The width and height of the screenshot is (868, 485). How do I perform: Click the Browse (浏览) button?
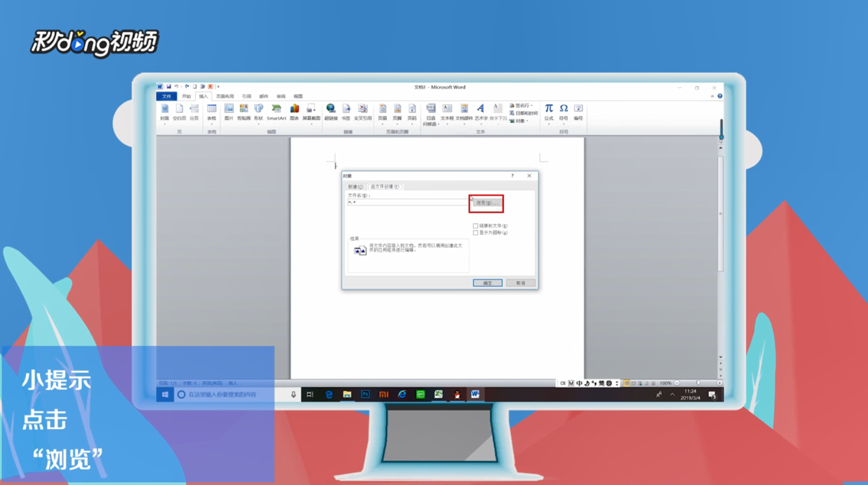[x=486, y=203]
